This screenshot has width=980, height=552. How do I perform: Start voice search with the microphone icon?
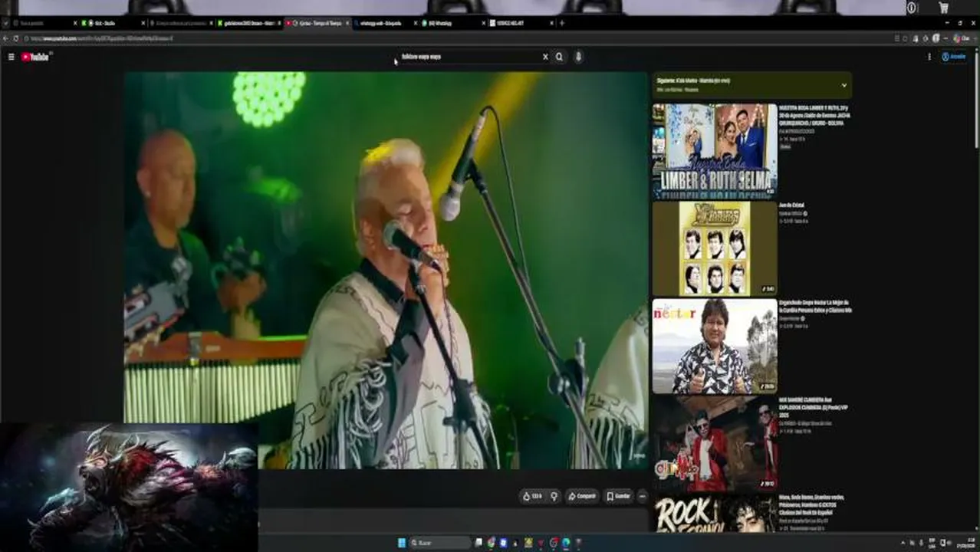578,57
